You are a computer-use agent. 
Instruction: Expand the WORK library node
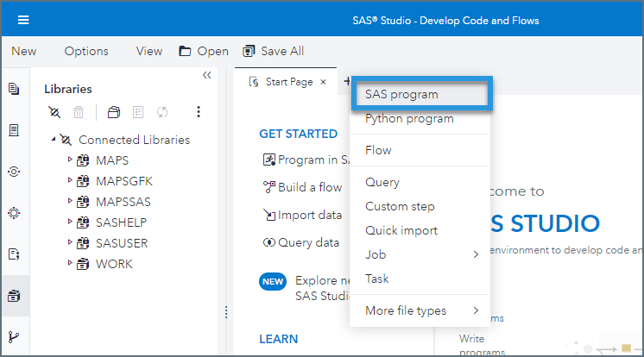coord(70,264)
